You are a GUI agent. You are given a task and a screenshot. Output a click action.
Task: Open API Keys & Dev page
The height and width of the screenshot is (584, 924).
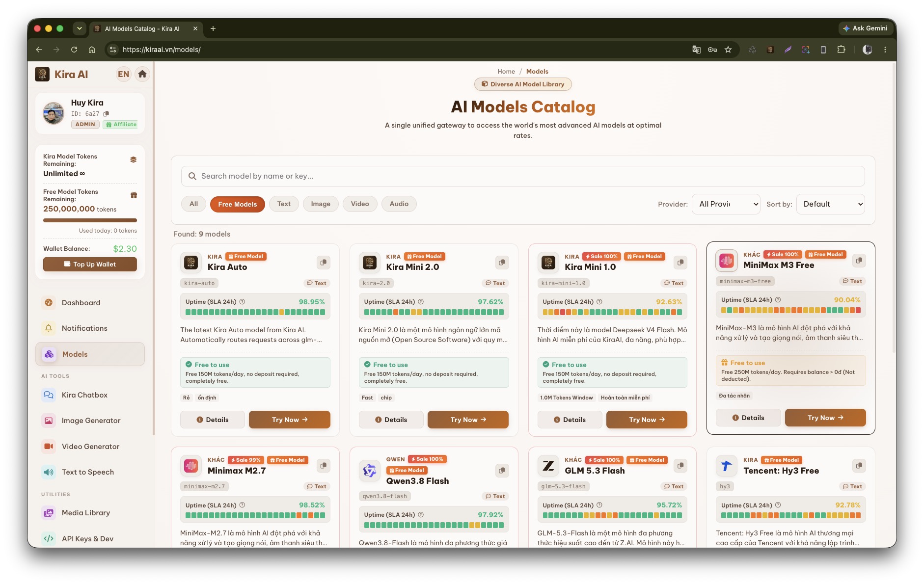pos(90,539)
